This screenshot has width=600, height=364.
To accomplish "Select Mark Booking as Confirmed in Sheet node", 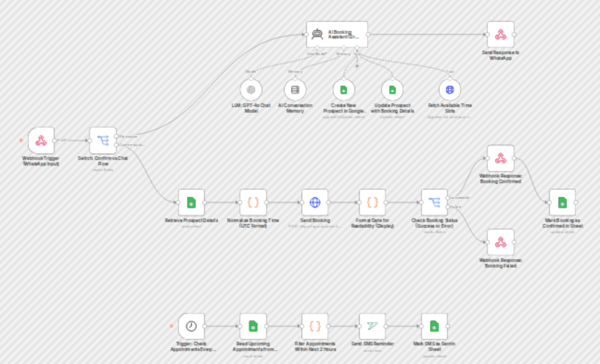I will tap(562, 202).
